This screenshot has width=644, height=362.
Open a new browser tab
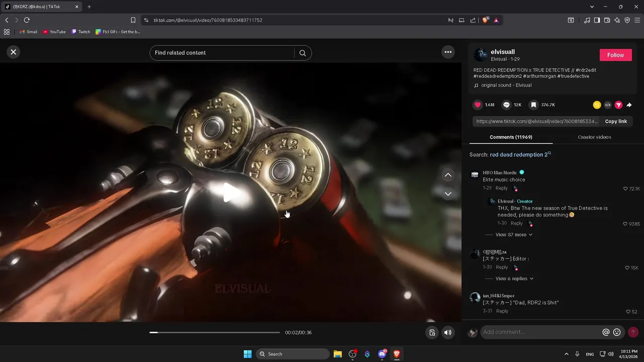pos(89,7)
